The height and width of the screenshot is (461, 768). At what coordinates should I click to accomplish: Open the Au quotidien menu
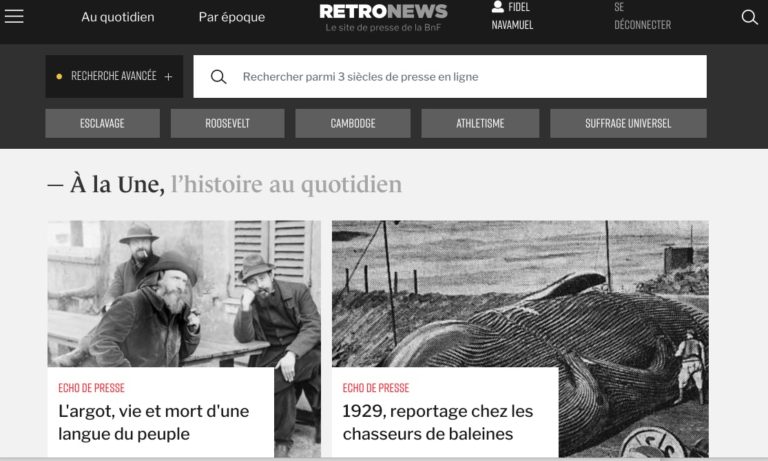coord(118,17)
